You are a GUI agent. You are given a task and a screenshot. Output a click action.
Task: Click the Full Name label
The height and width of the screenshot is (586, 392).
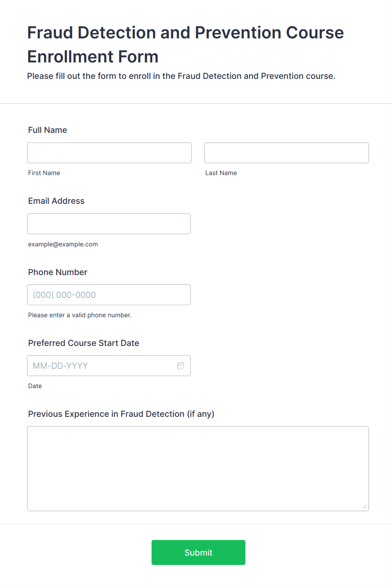(48, 130)
